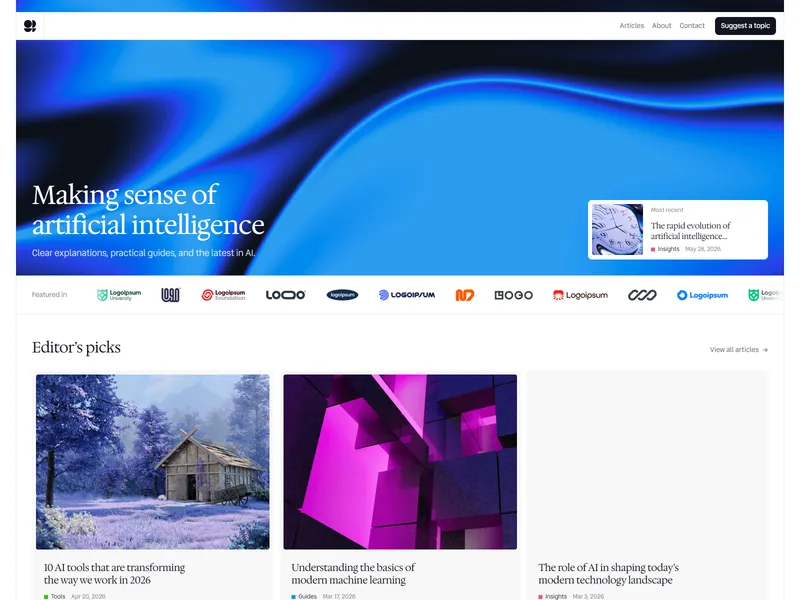Open the snowy cabin article image

[x=153, y=462]
